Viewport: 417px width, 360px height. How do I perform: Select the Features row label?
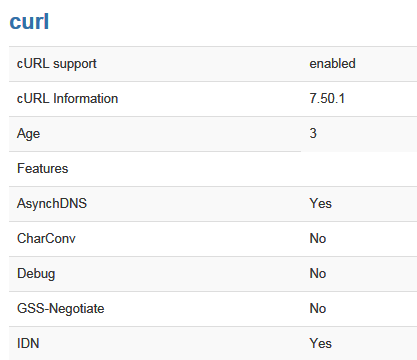tap(43, 168)
